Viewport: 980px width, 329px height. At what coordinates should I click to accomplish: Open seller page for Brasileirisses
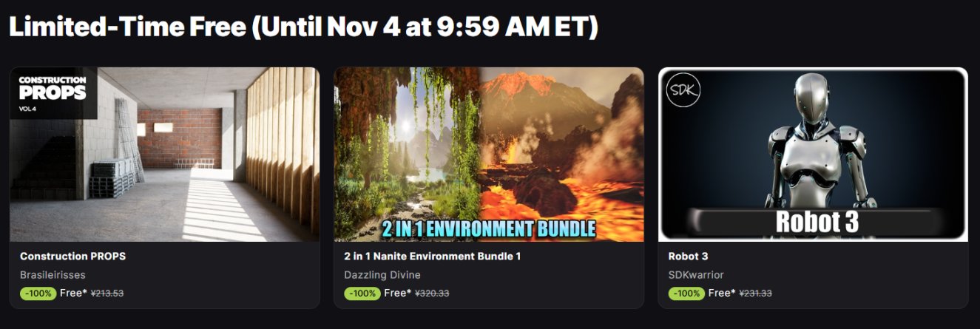click(x=53, y=275)
